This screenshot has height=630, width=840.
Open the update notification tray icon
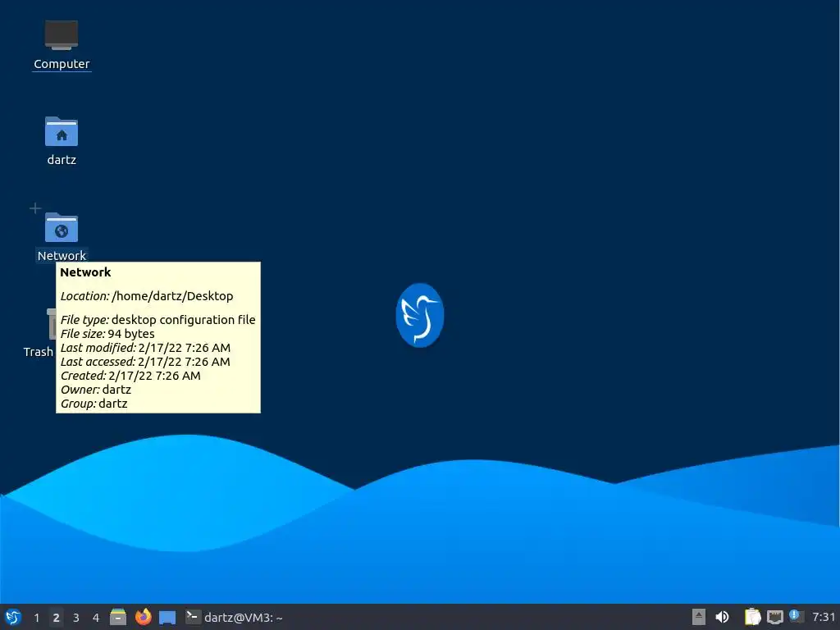coord(796,617)
